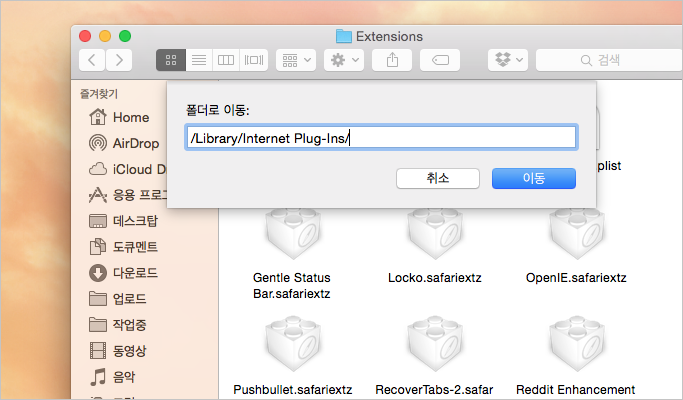Image resolution: width=683 pixels, height=400 pixels.
Task: Open the 업로드 folder in the sidebar
Action: click(117, 298)
